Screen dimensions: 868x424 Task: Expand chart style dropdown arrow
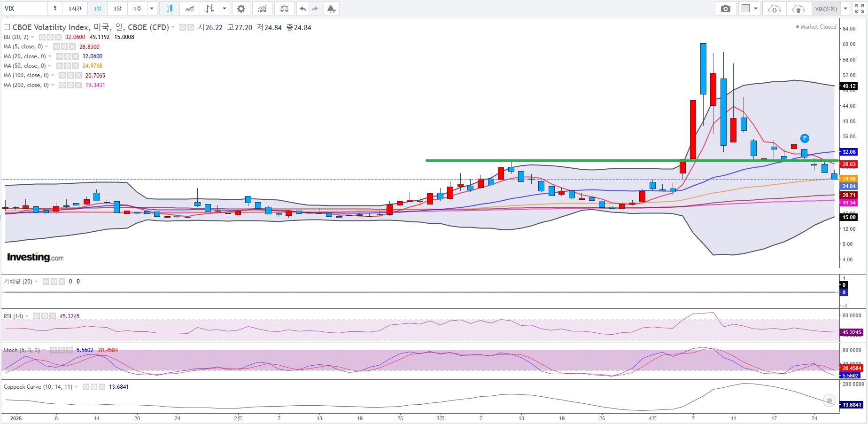pyautogui.click(x=225, y=8)
